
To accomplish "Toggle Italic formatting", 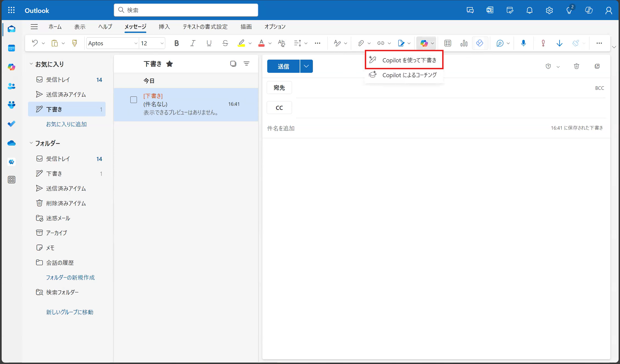I will click(x=193, y=43).
